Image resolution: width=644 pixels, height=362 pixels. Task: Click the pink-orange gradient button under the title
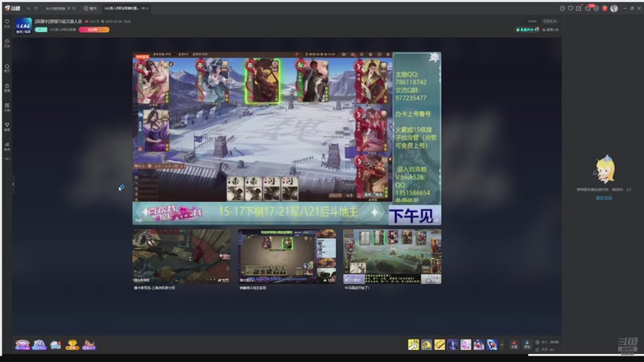[94, 30]
